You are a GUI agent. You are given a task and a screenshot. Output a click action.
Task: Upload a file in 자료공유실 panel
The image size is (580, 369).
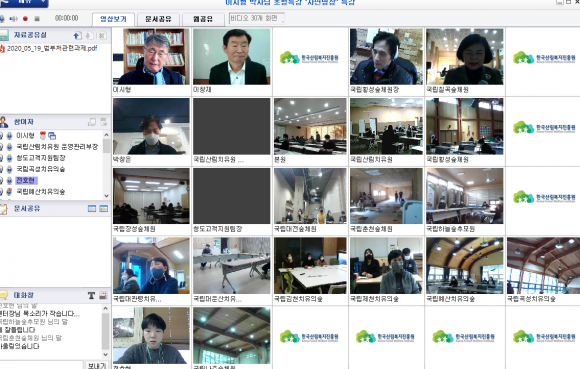[77, 35]
